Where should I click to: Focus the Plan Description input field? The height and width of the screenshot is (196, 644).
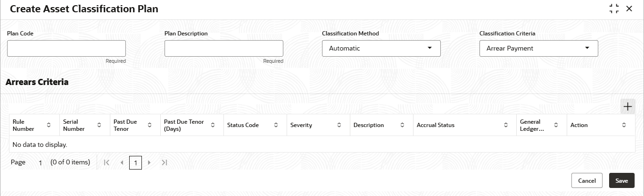click(224, 48)
